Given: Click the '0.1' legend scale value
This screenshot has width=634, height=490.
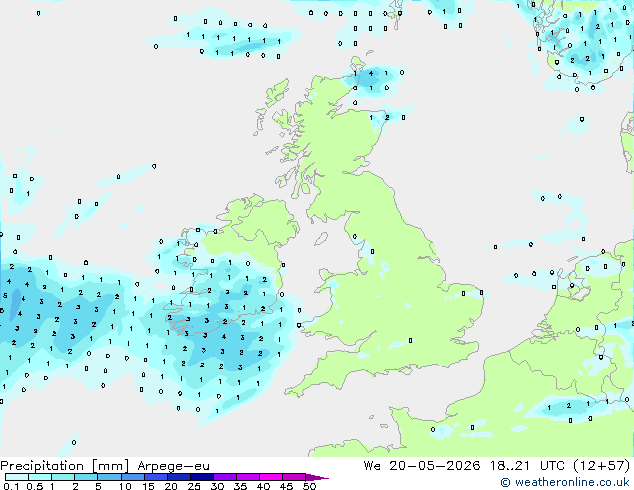Looking at the screenshot, I should point(11,486).
